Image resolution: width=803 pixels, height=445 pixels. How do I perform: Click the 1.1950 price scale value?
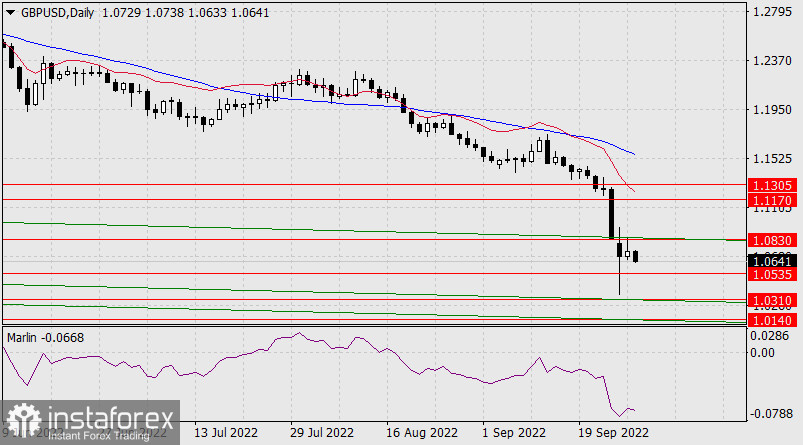772,110
